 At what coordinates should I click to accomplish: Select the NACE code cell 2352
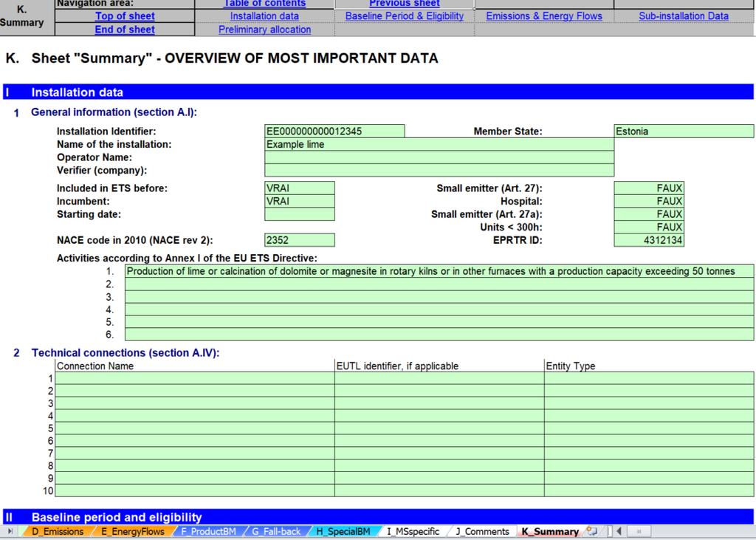coord(300,240)
